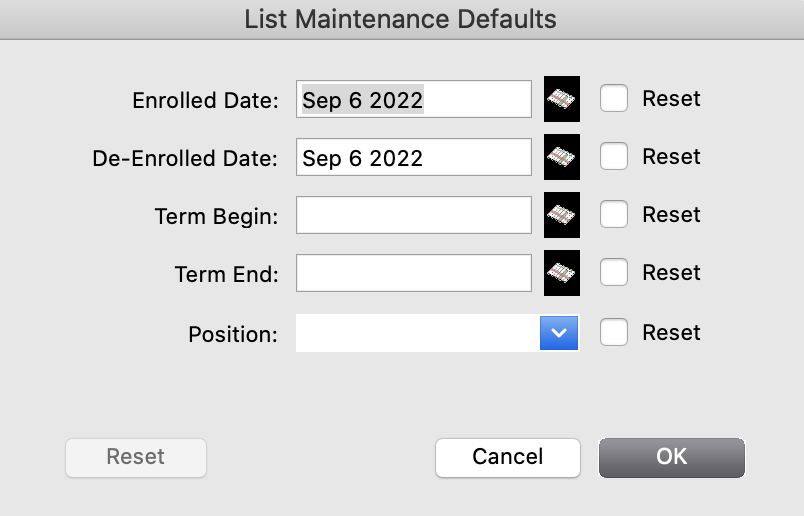Screen dimensions: 804x516
Task: Confirm the dialog with OK
Action: [671, 457]
